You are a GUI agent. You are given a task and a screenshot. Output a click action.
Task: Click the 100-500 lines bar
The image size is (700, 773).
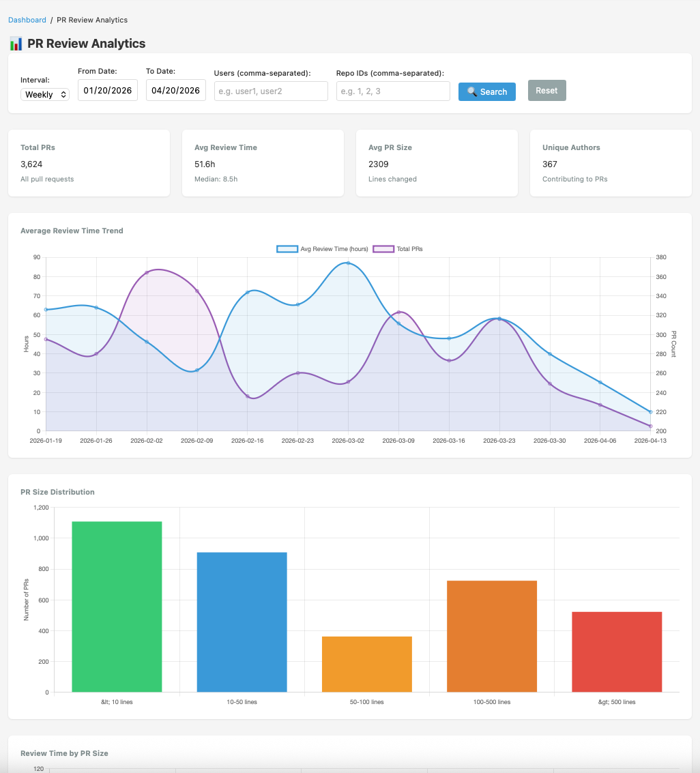click(x=491, y=637)
